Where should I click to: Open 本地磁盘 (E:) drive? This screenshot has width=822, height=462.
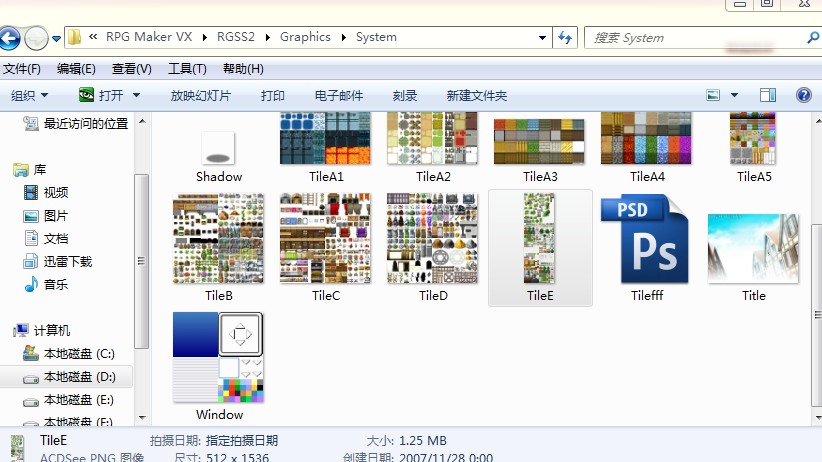[69, 400]
